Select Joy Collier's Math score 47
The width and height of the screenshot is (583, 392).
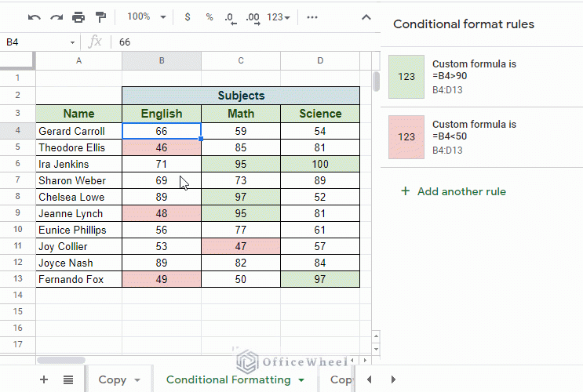[x=241, y=246]
